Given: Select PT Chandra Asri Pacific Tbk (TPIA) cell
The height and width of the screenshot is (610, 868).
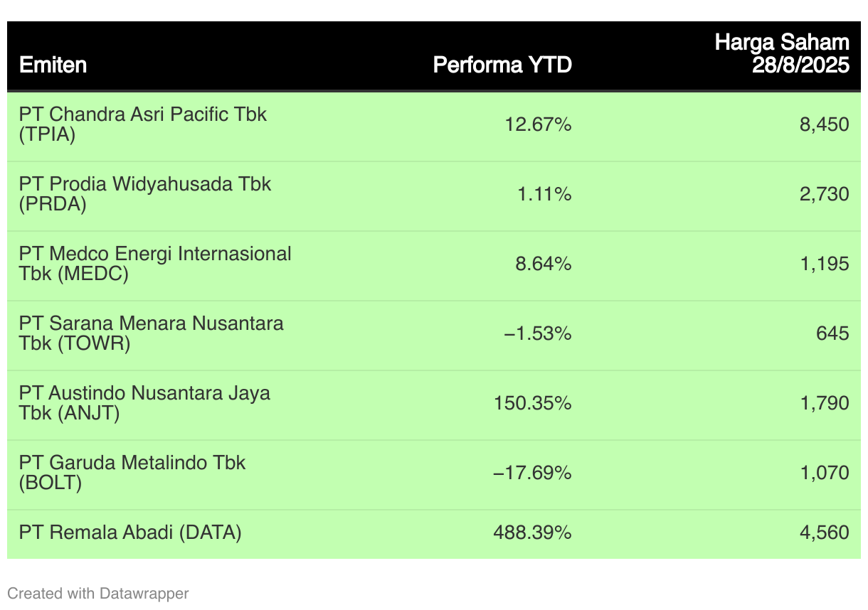Looking at the screenshot, I should (143, 124).
